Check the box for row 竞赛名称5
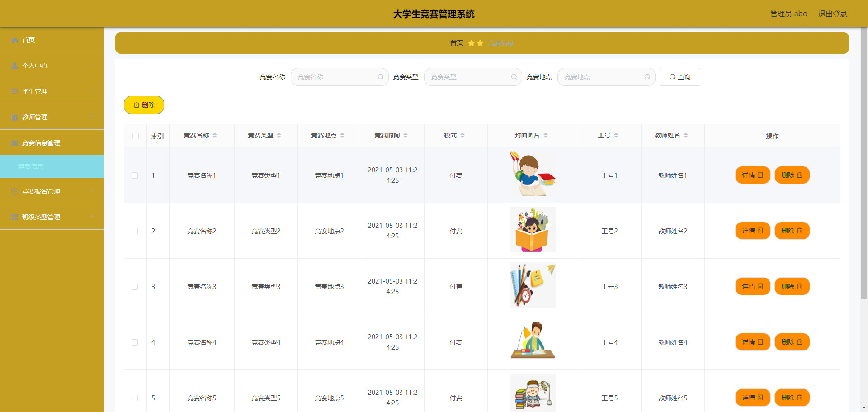 (135, 398)
